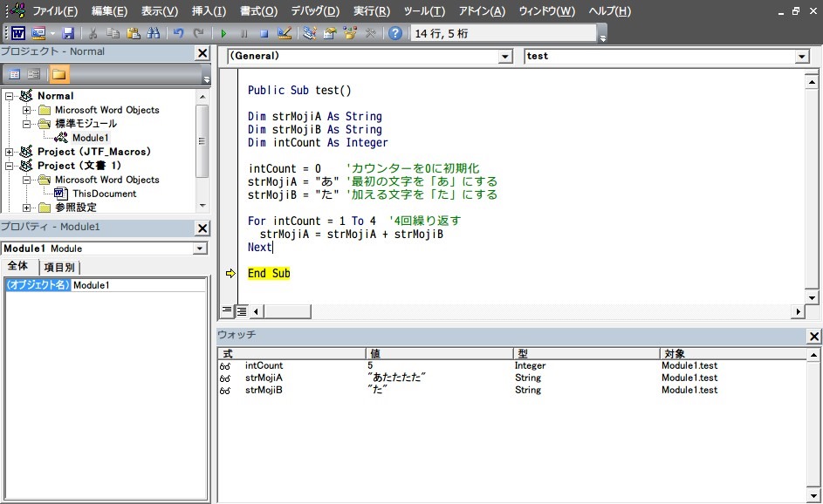Click the code window horizontal scrollbar thumb
The width and height of the screenshot is (823, 504).
(287, 311)
